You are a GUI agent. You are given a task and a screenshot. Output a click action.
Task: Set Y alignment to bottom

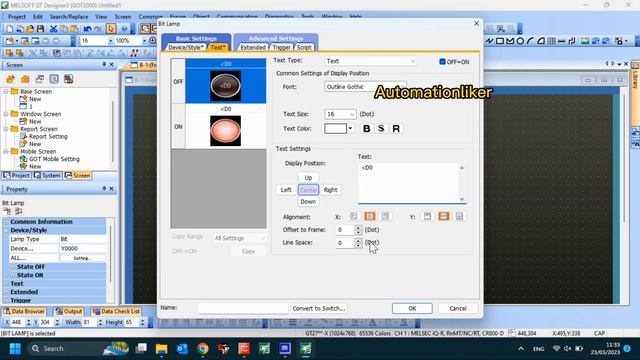[x=459, y=216]
